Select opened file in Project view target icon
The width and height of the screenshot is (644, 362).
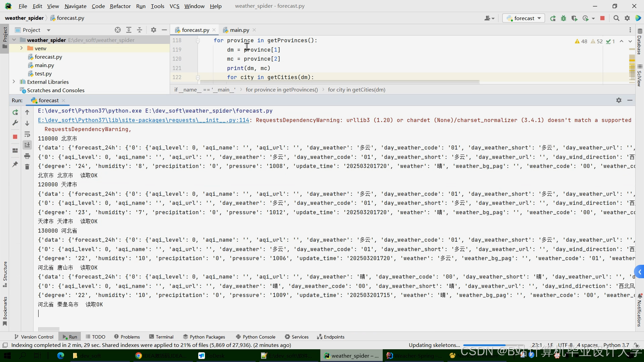click(118, 30)
